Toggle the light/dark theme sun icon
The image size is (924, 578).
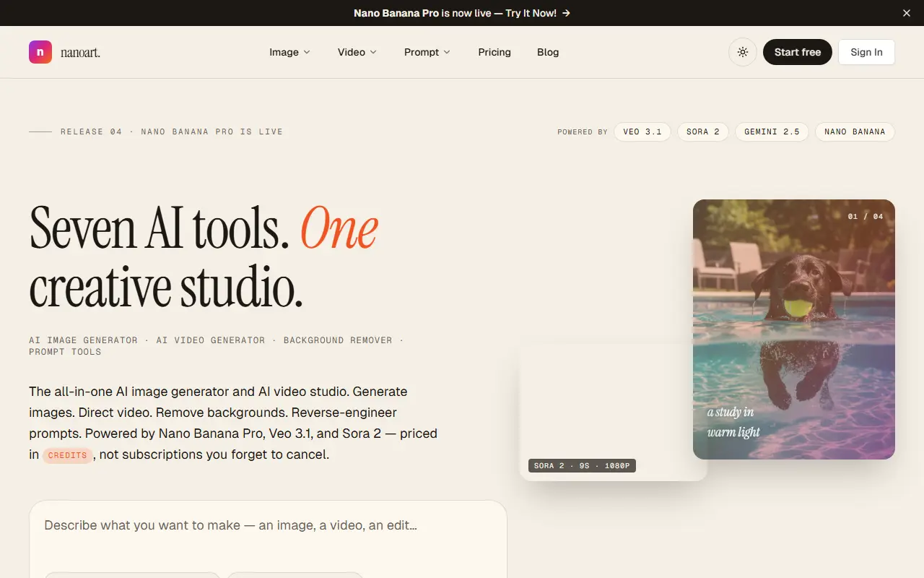tap(742, 52)
